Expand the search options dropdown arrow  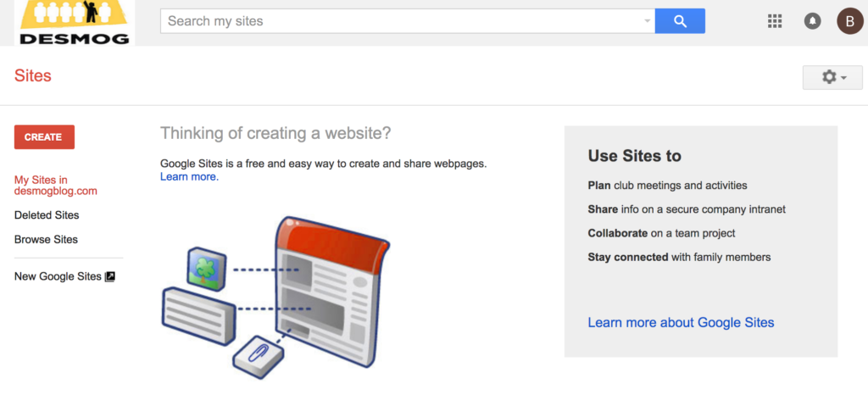pos(647,21)
